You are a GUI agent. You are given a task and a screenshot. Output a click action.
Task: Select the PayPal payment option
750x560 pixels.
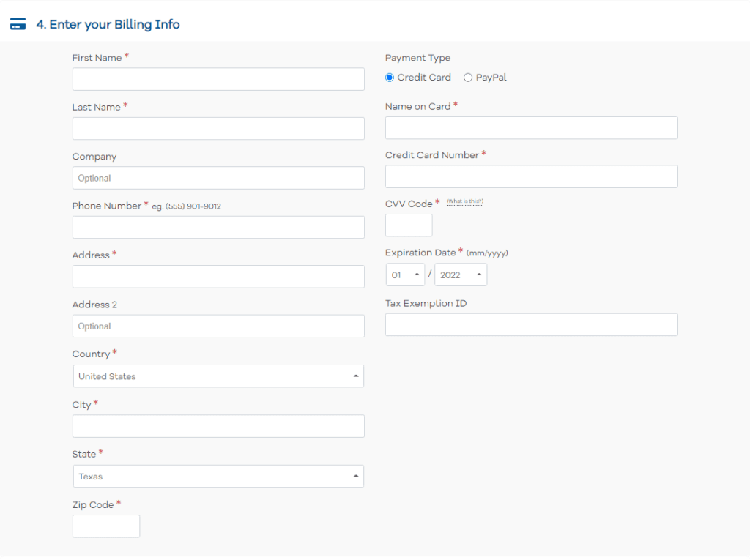468,77
